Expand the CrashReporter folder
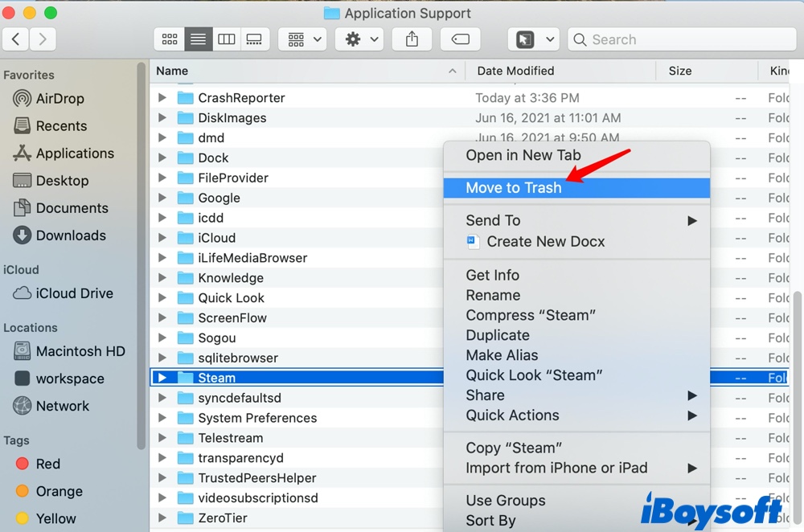804x532 pixels. pyautogui.click(x=162, y=97)
